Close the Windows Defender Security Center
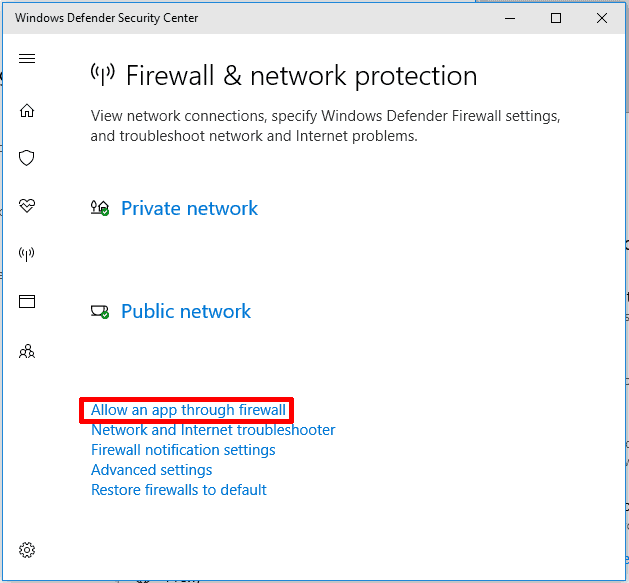Viewport: 629px width, 583px height. [602, 18]
